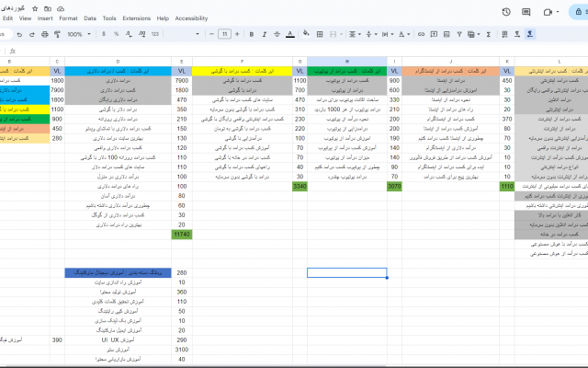Image resolution: width=588 pixels, height=368 pixels.
Task: Select the cell containing 3100
Action: pyautogui.click(x=182, y=350)
